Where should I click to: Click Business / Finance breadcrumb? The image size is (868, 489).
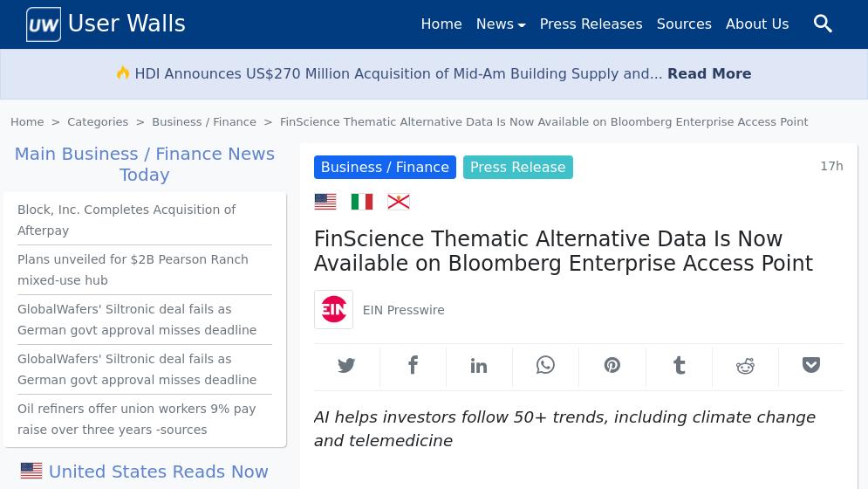[x=204, y=122]
